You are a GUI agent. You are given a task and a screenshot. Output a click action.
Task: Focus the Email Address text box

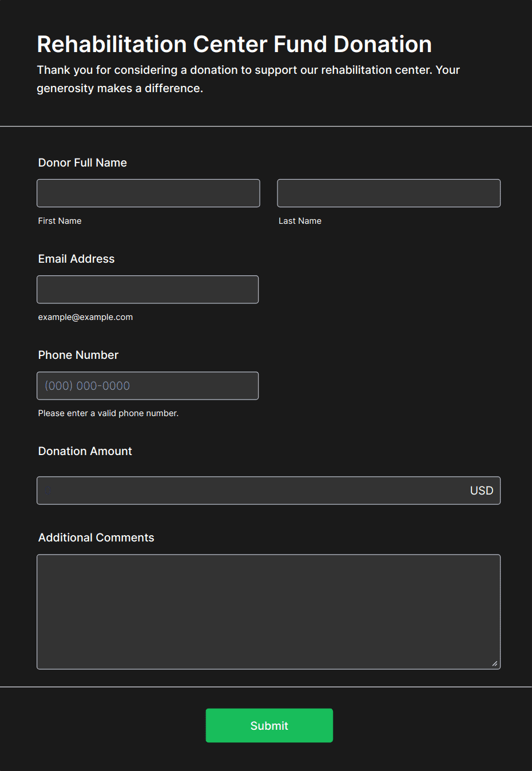point(148,289)
